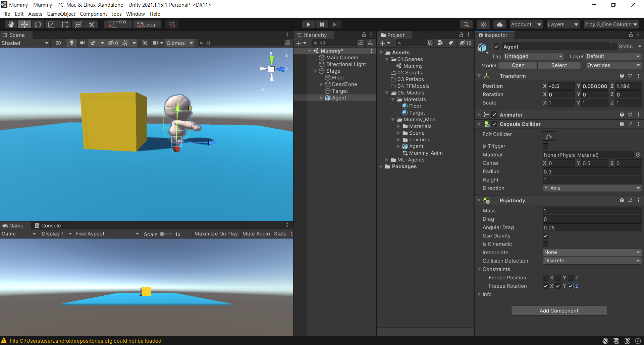
Task: Click the Radius value field
Action: click(592, 171)
